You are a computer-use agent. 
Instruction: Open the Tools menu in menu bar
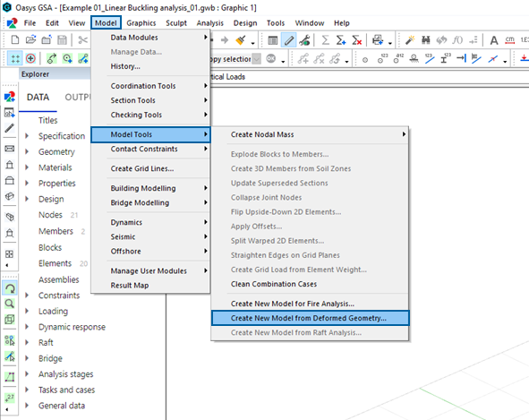[276, 23]
